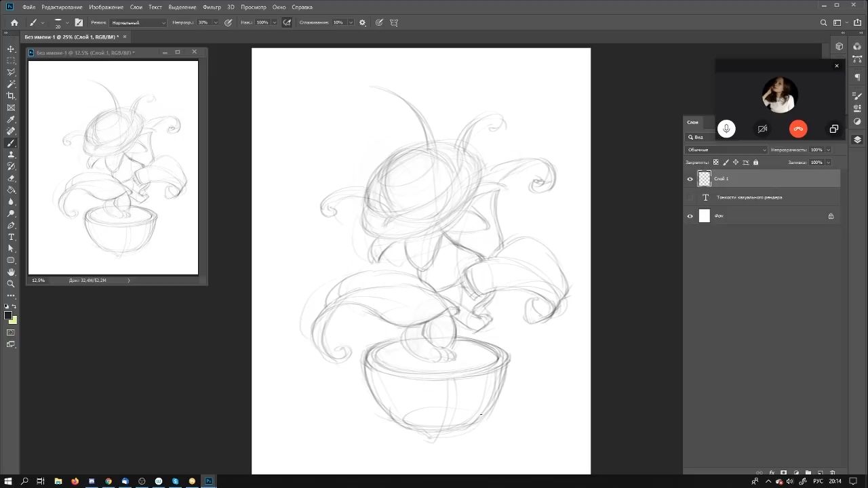Open the Изображение menu
Image resolution: width=868 pixels, height=488 pixels.
click(x=106, y=7)
